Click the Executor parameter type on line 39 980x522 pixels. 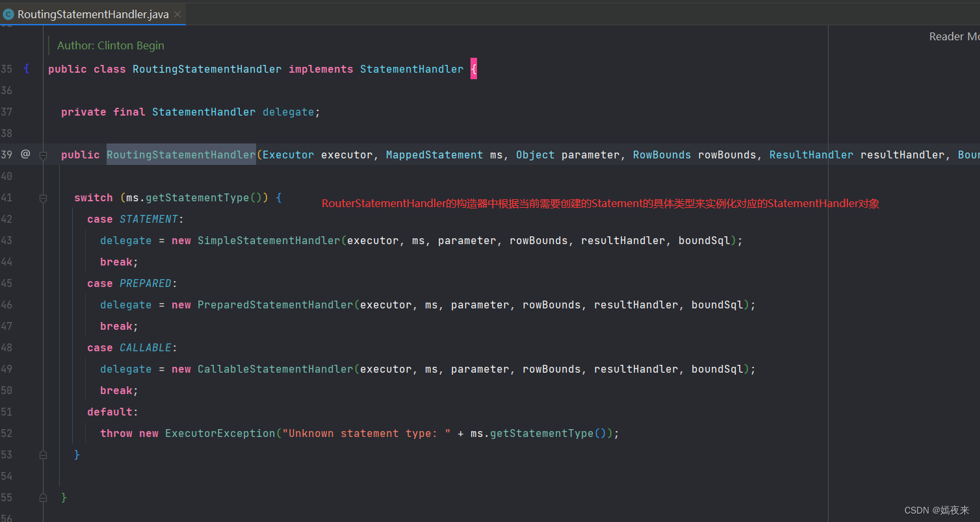click(x=289, y=155)
